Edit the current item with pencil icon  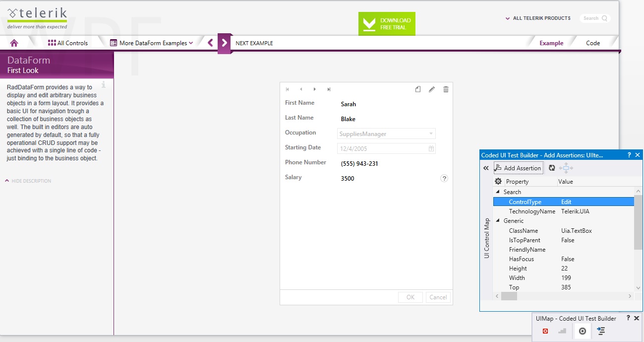point(432,89)
